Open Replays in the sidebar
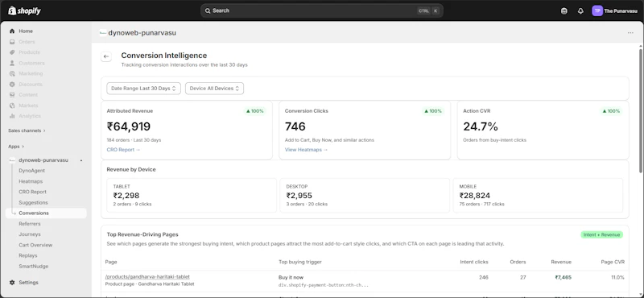Screen dimensions: 644x298 click(28, 255)
